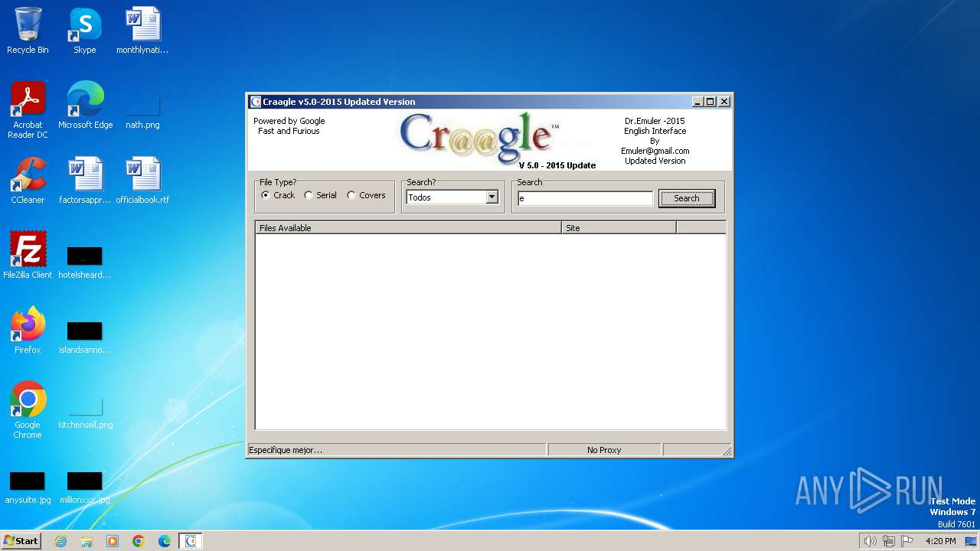Click the 4:20 PM system clock
Image resolution: width=980 pixels, height=551 pixels.
940,541
